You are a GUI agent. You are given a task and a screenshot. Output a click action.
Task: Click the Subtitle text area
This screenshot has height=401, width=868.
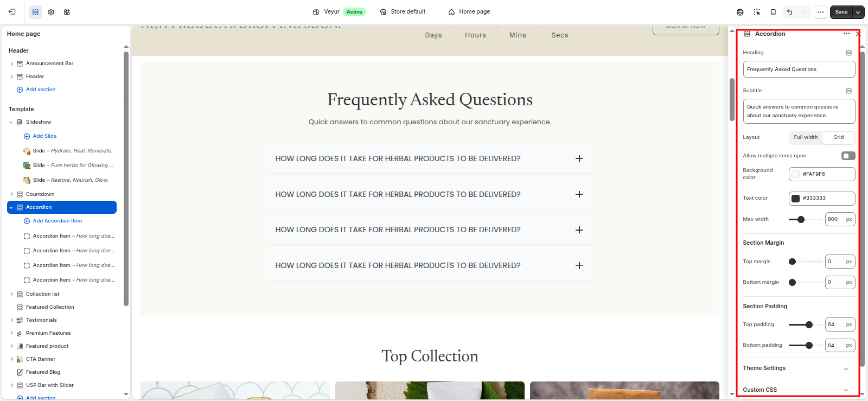coord(799,111)
